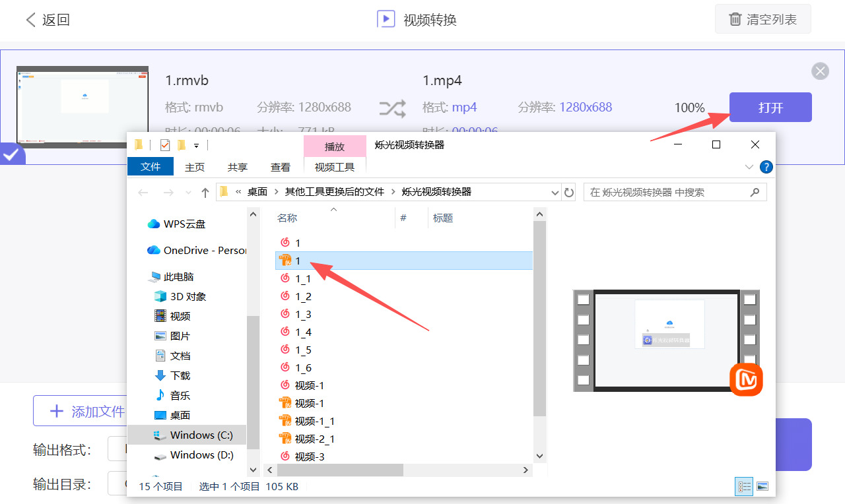Click 桌面 in the address breadcrumb
The height and width of the screenshot is (504, 845).
pos(257,192)
